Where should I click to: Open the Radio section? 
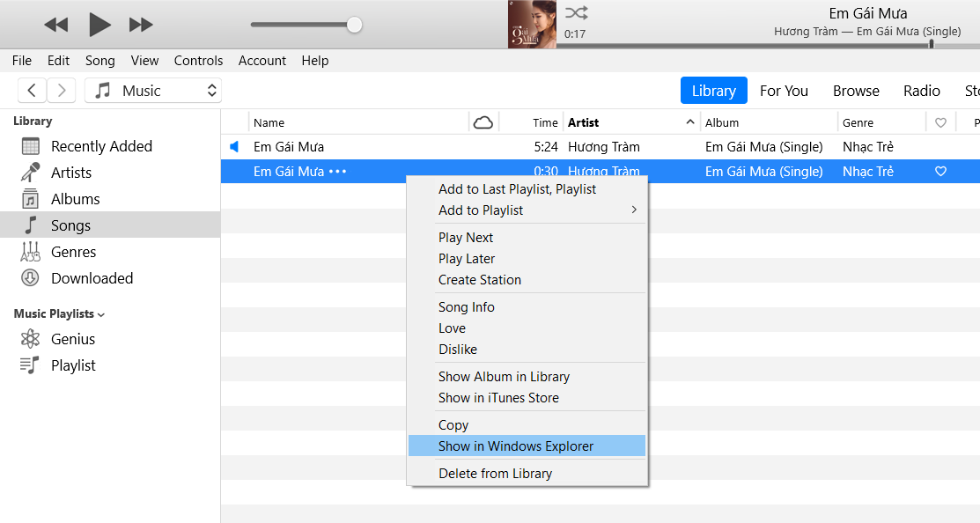point(921,90)
